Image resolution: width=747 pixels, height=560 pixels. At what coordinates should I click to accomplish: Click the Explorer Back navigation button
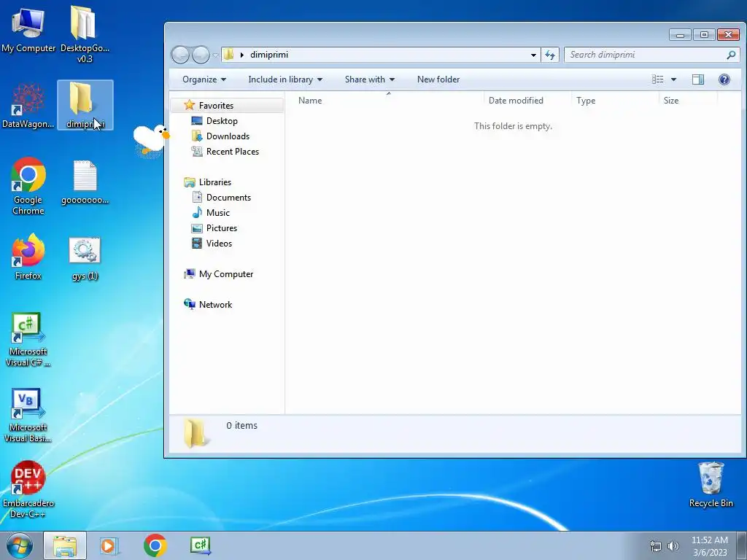pyautogui.click(x=181, y=55)
